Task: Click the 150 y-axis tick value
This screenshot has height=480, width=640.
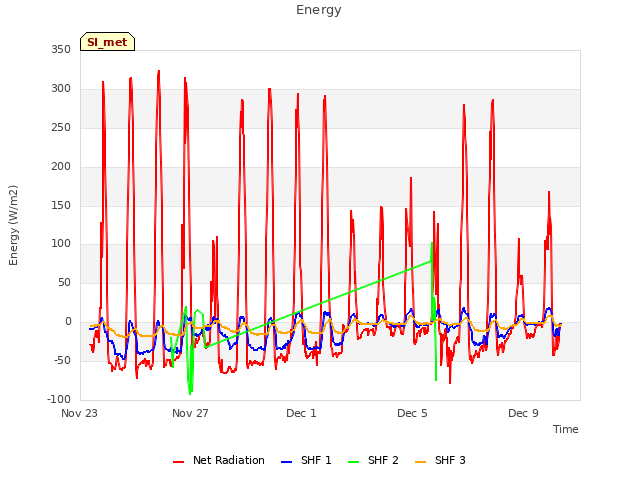Action: tap(61, 205)
